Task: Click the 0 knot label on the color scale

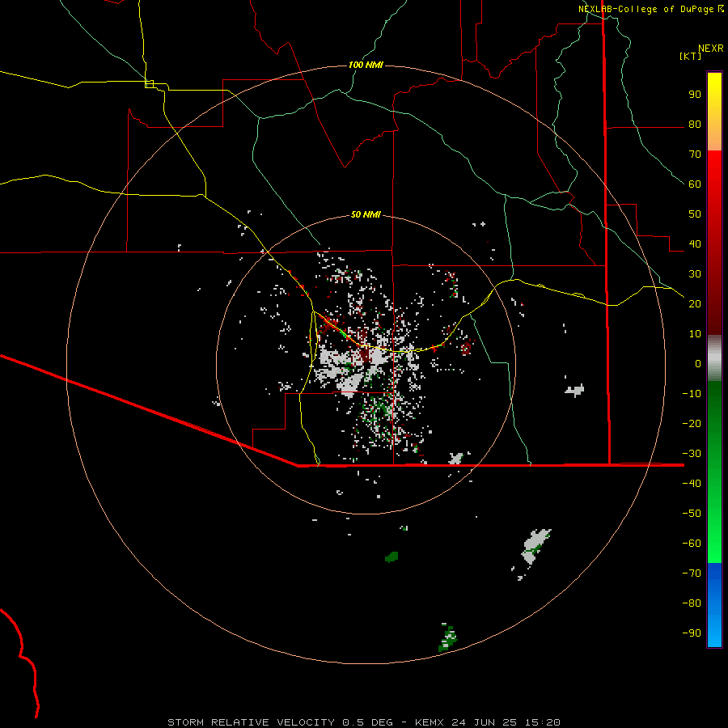Action: click(x=698, y=363)
